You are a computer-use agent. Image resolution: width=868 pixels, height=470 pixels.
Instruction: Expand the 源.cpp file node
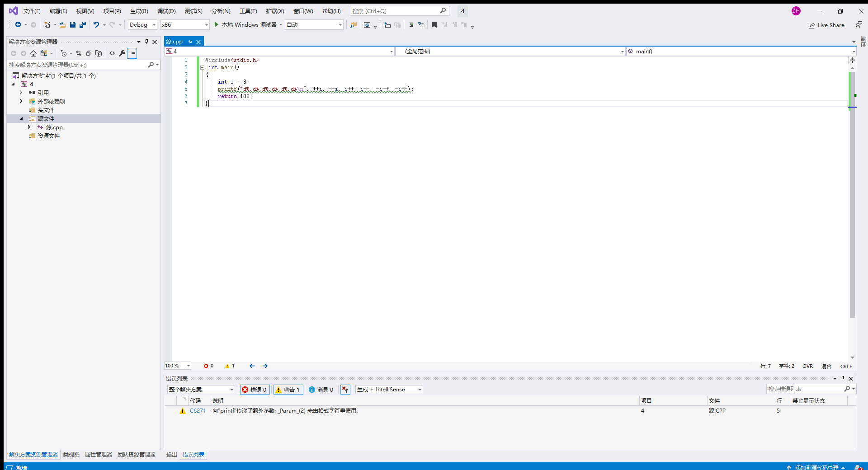29,127
